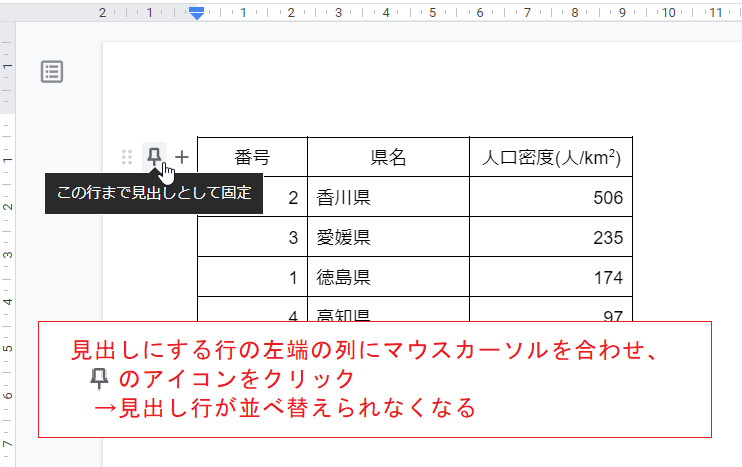Image resolution: width=742 pixels, height=467 pixels.
Task: Click the cell with value 235
Action: click(x=551, y=237)
